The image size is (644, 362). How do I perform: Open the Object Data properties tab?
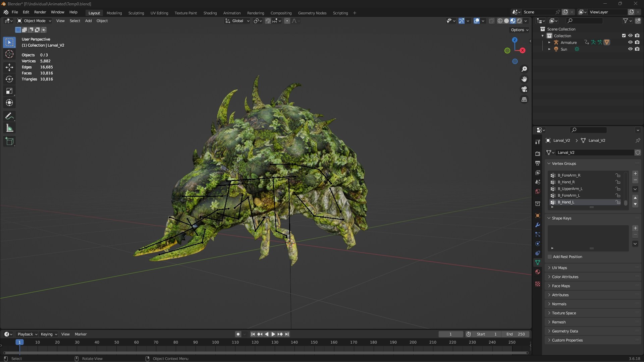[x=538, y=262]
